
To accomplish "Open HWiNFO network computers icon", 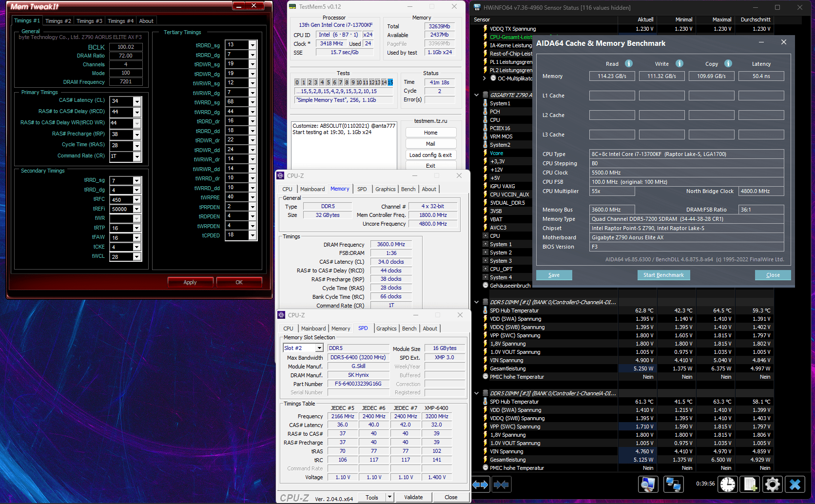I will pyautogui.click(x=673, y=484).
